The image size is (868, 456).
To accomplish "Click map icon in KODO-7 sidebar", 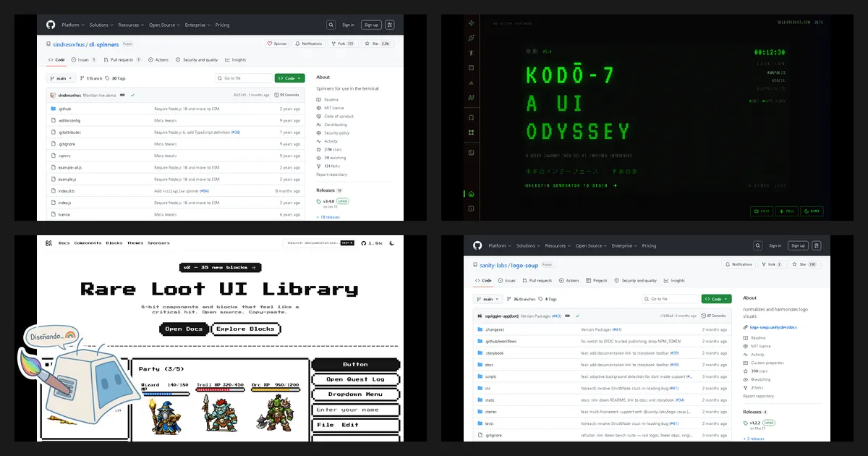I will tap(471, 97).
